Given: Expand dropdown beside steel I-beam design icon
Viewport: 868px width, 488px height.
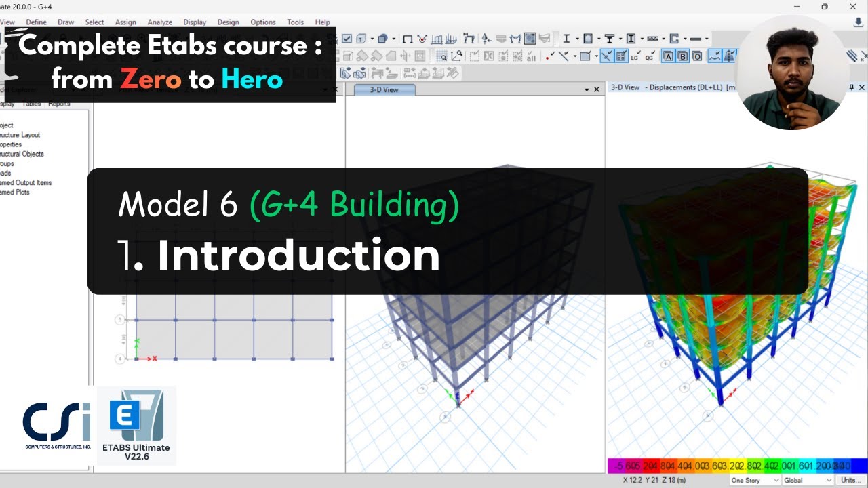Looking at the screenshot, I should (576, 39).
